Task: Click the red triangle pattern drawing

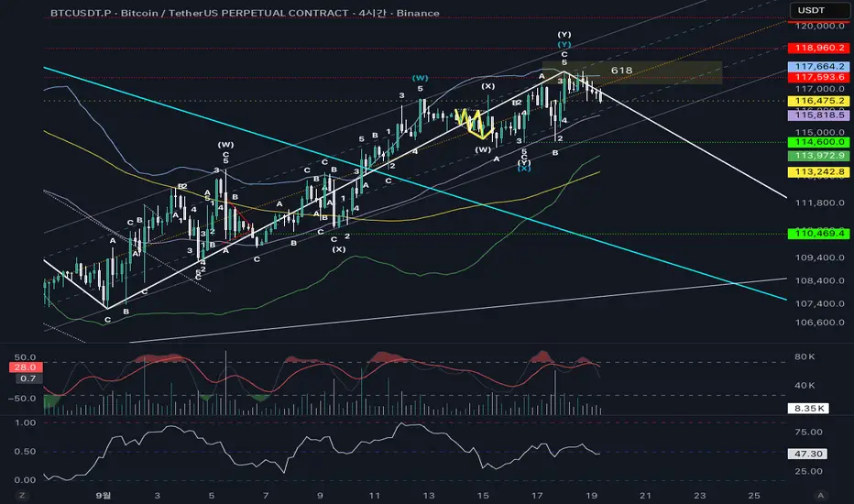Action: pos(238,221)
